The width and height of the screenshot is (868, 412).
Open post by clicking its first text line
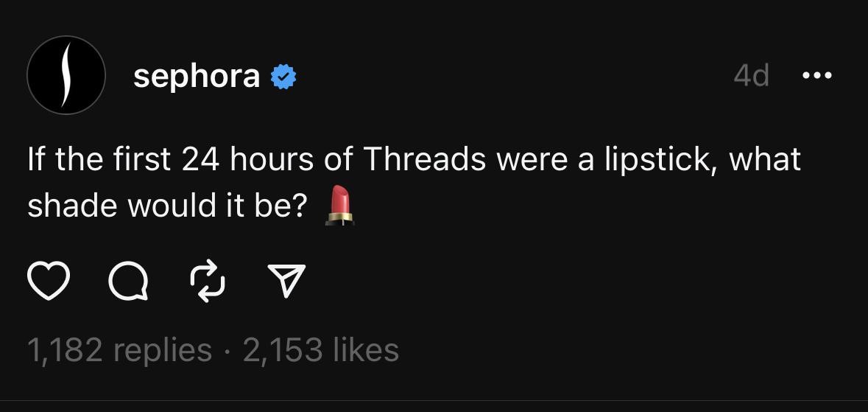coord(412,160)
